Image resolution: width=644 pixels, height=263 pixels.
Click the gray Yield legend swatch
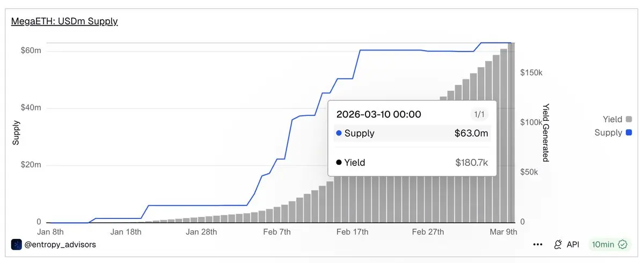(x=629, y=119)
